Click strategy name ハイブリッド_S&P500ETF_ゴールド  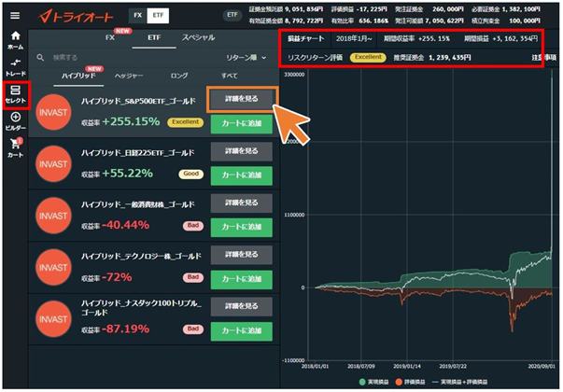tap(138, 101)
